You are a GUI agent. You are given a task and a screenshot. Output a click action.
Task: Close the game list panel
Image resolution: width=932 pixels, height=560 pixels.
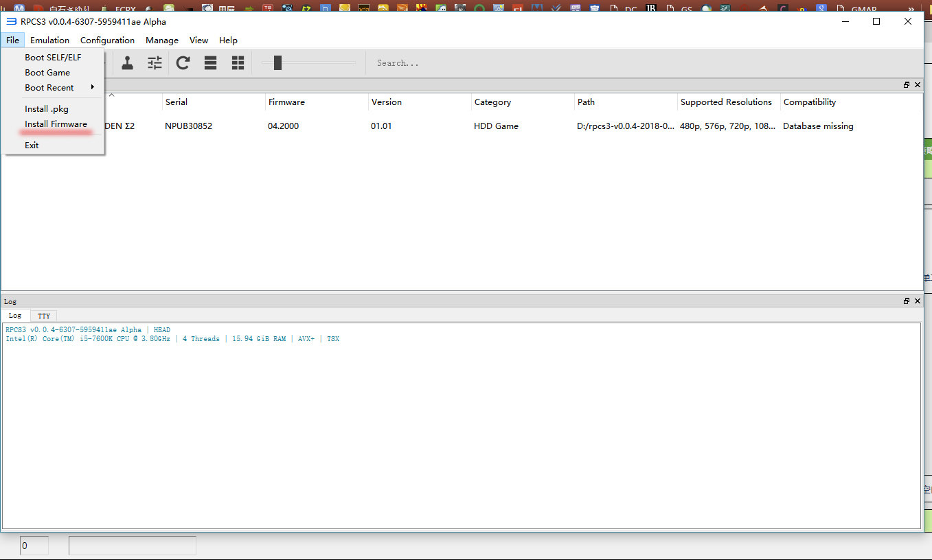click(x=918, y=85)
